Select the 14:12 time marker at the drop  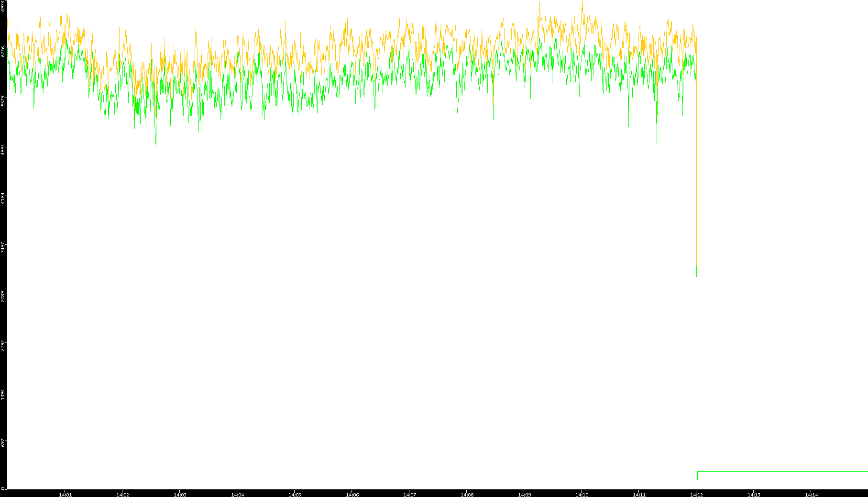coord(696,495)
